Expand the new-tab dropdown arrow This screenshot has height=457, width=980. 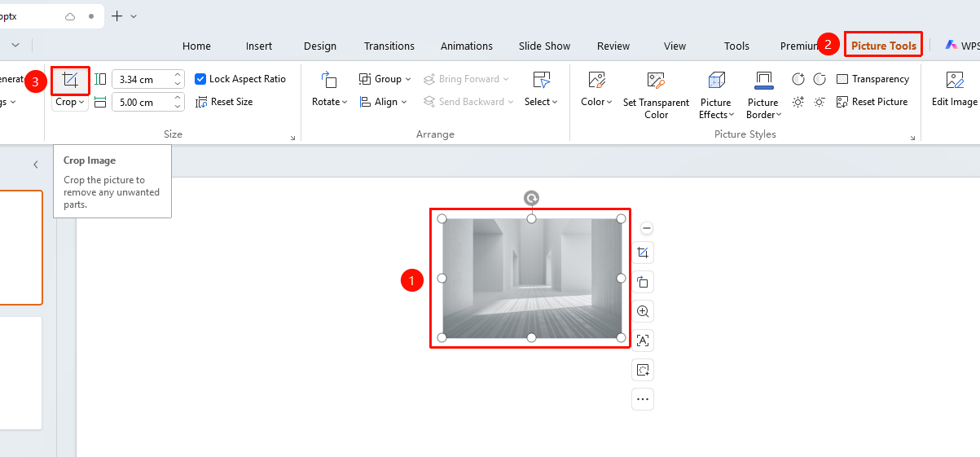coord(134,16)
